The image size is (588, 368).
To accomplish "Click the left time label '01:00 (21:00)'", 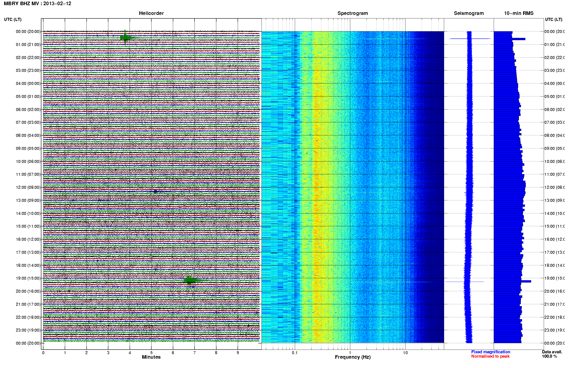I will [x=28, y=44].
